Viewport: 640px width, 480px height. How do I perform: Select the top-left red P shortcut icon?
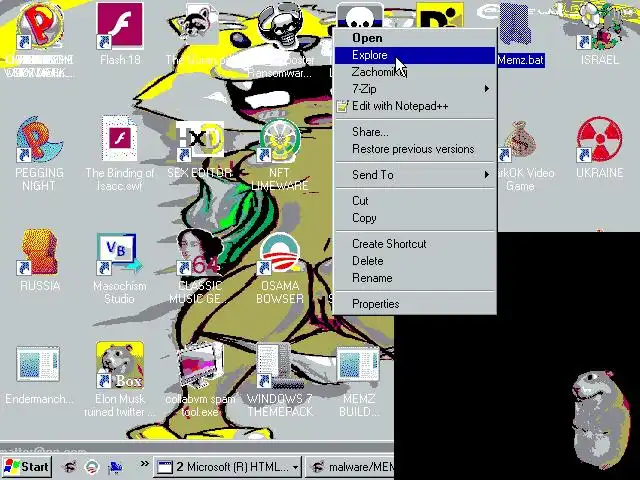40,25
